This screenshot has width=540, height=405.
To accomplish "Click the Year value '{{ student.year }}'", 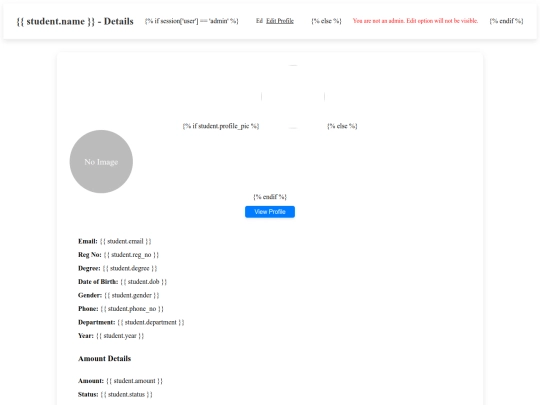I will [x=120, y=336].
